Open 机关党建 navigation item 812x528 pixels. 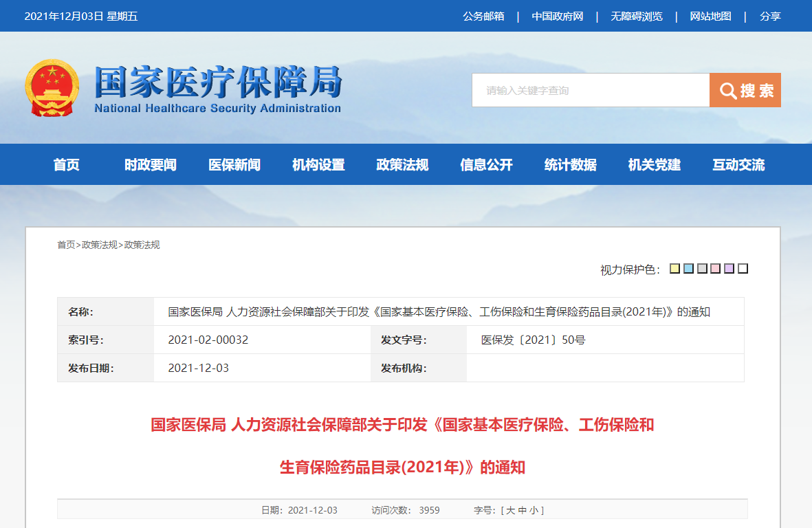654,164
